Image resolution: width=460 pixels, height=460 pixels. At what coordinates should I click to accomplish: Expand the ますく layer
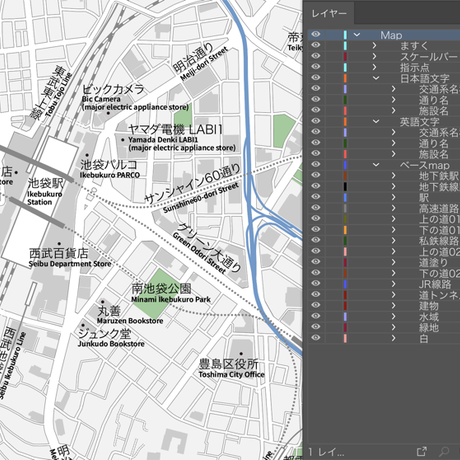click(x=374, y=45)
